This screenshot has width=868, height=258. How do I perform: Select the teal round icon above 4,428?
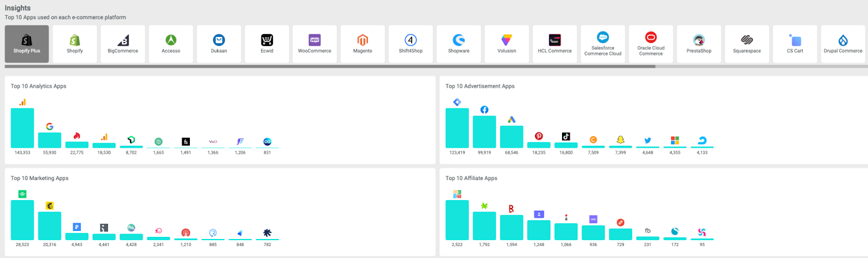pyautogui.click(x=131, y=228)
